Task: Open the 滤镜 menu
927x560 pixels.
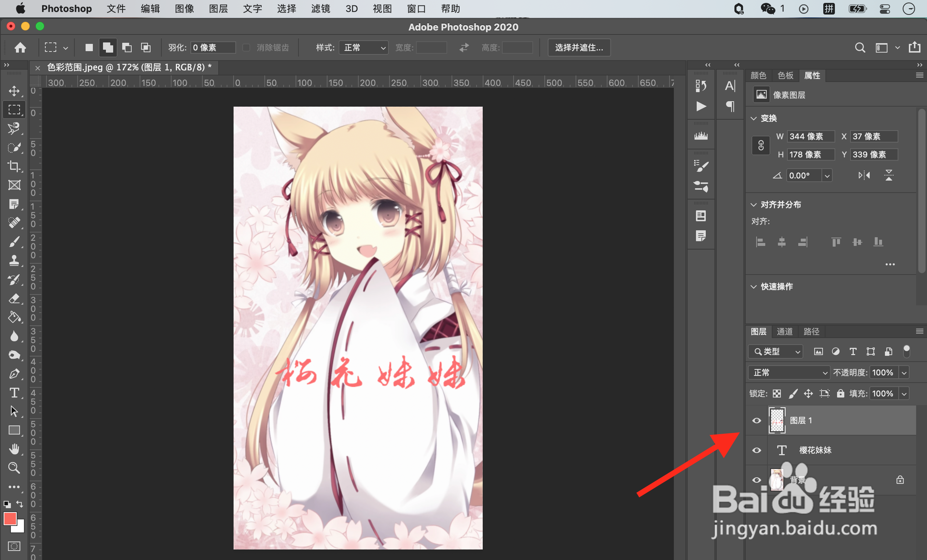Action: tap(321, 9)
